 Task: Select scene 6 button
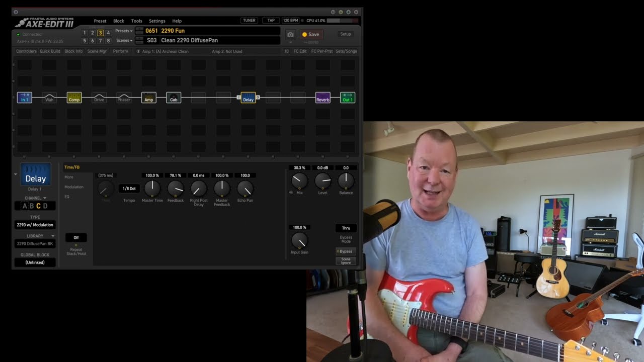pos(93,41)
